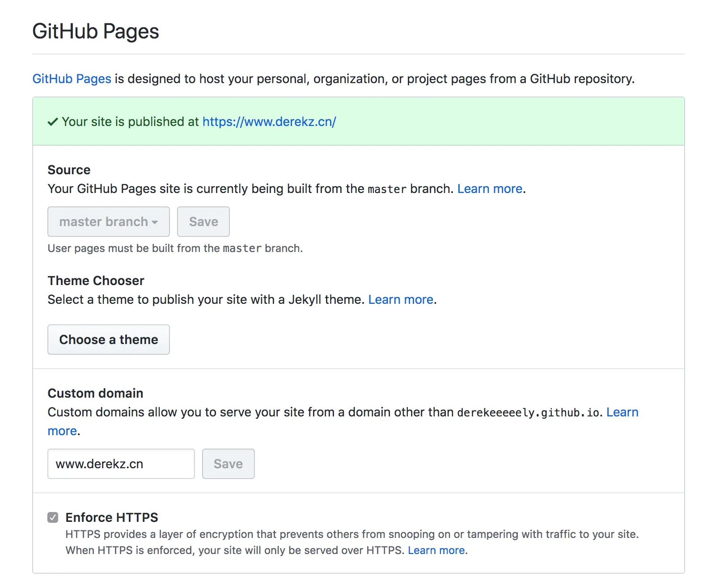Click the GitHub Pages page heading
711x588 pixels.
(96, 32)
